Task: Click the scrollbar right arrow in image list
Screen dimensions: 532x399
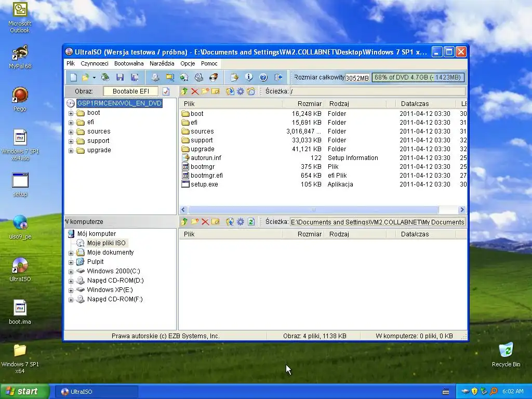Action: (462, 210)
